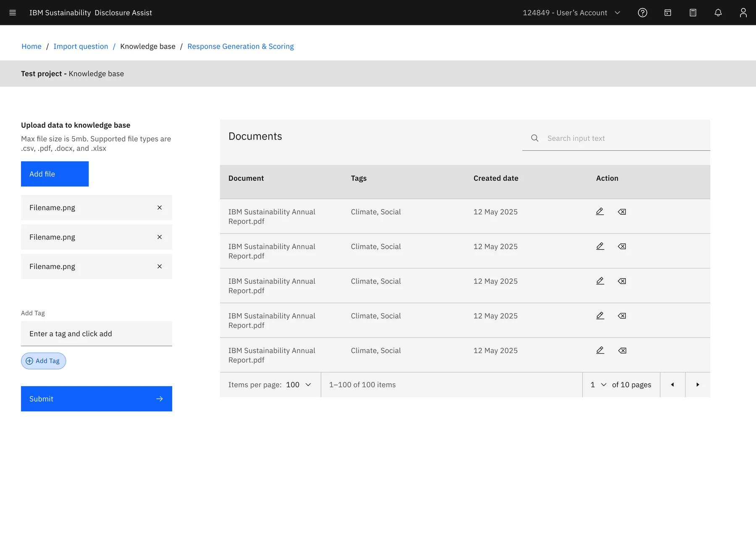Open the help question-mark icon
This screenshot has width=756, height=538.
[643, 13]
